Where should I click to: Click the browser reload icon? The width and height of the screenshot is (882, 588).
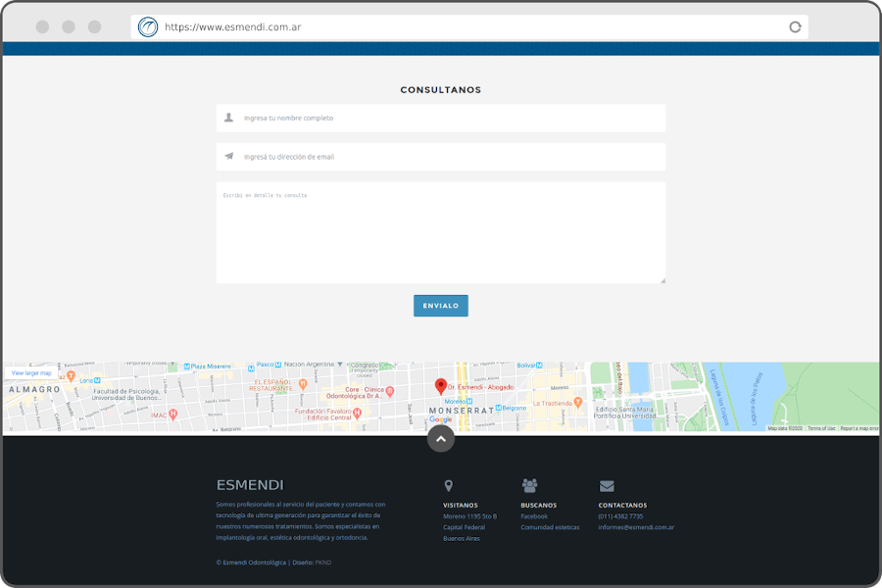tap(795, 27)
